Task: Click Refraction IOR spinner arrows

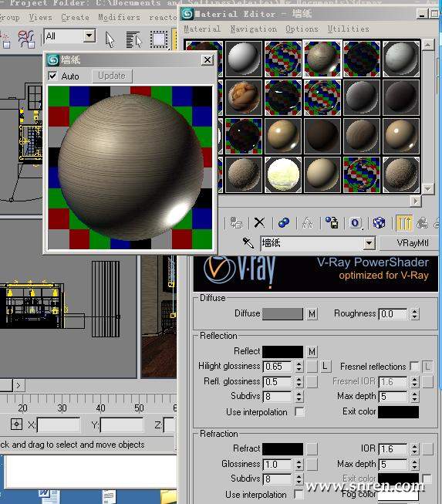Action: pyautogui.click(x=414, y=448)
